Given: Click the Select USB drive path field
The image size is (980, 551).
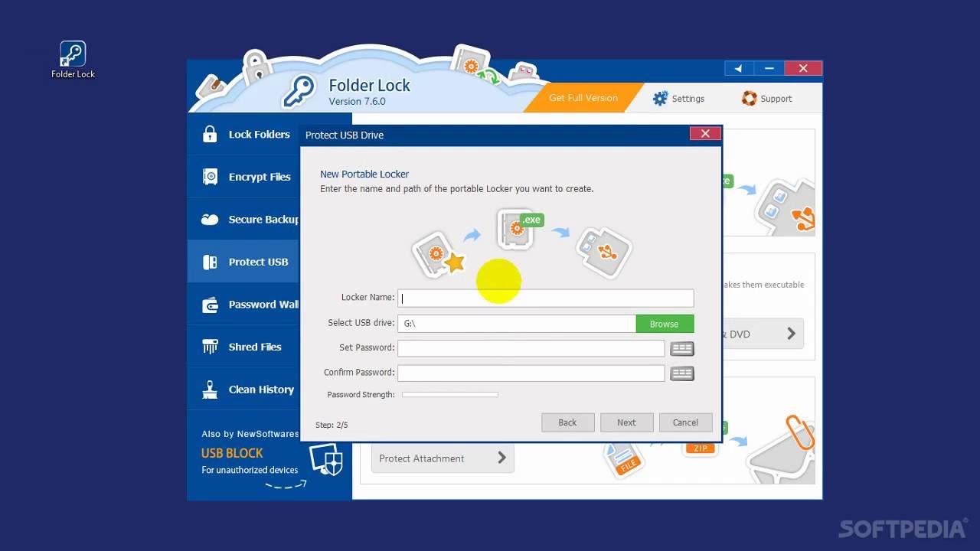Looking at the screenshot, I should [x=517, y=324].
